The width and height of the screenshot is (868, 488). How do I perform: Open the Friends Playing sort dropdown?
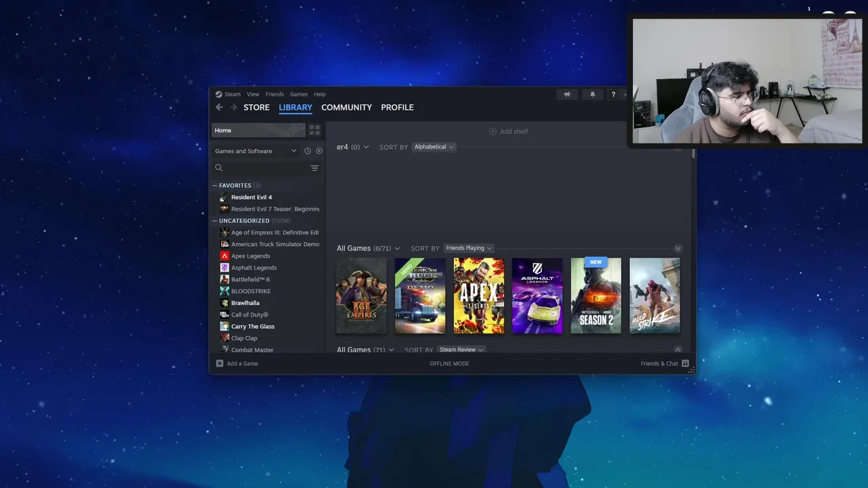pyautogui.click(x=469, y=248)
